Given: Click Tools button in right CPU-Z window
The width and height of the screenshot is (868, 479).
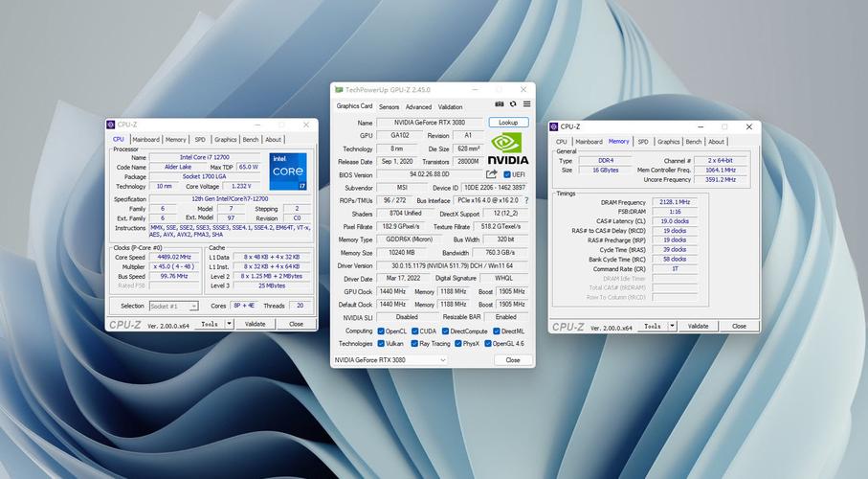Looking at the screenshot, I should tap(652, 326).
